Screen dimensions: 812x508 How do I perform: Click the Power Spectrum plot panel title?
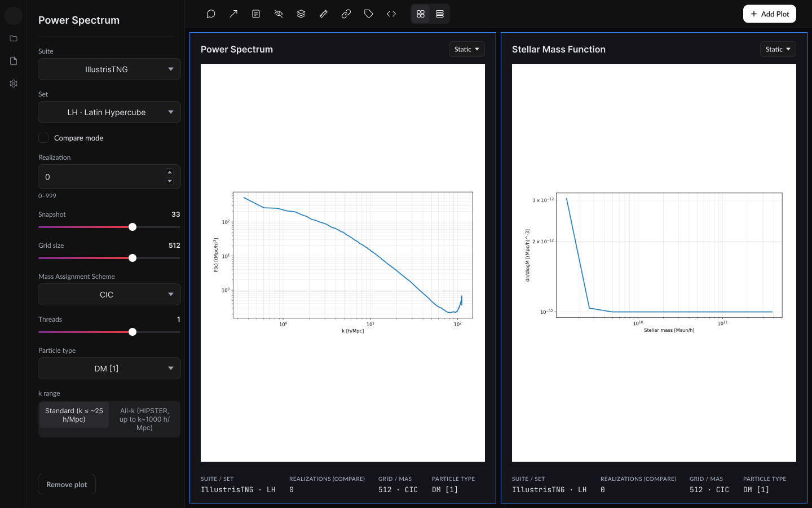point(237,49)
